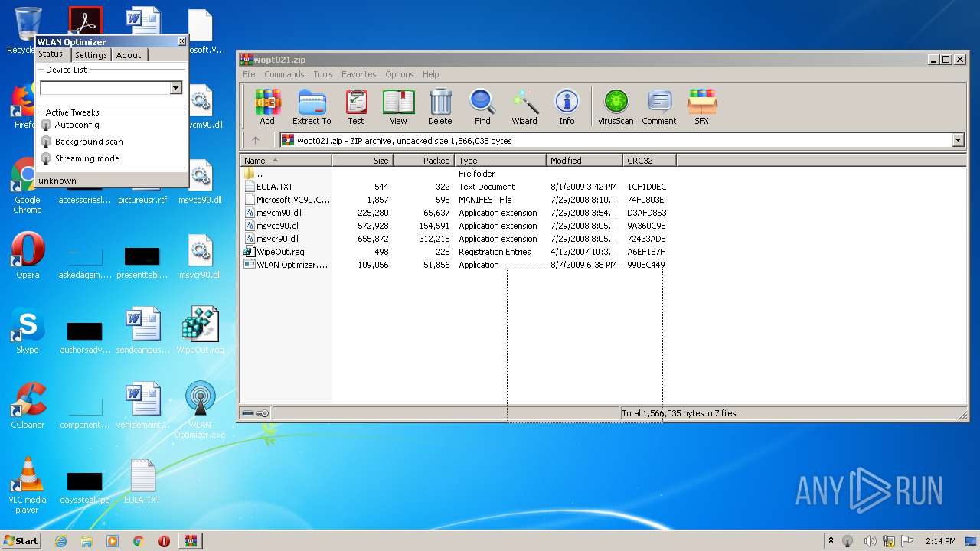Select WipeOut.reg desktop icon
This screenshot has height=551, width=980.
coord(200,331)
